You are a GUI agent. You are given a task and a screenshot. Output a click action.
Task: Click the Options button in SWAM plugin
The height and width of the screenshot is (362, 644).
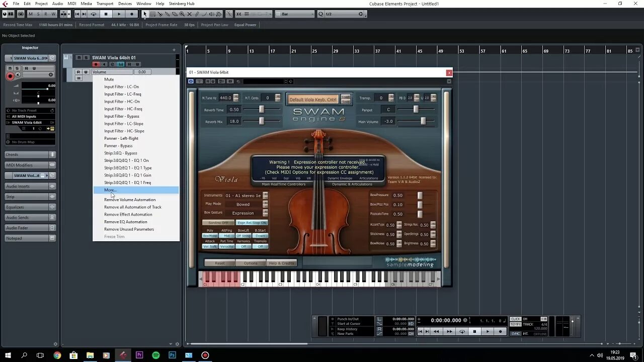tap(251, 263)
